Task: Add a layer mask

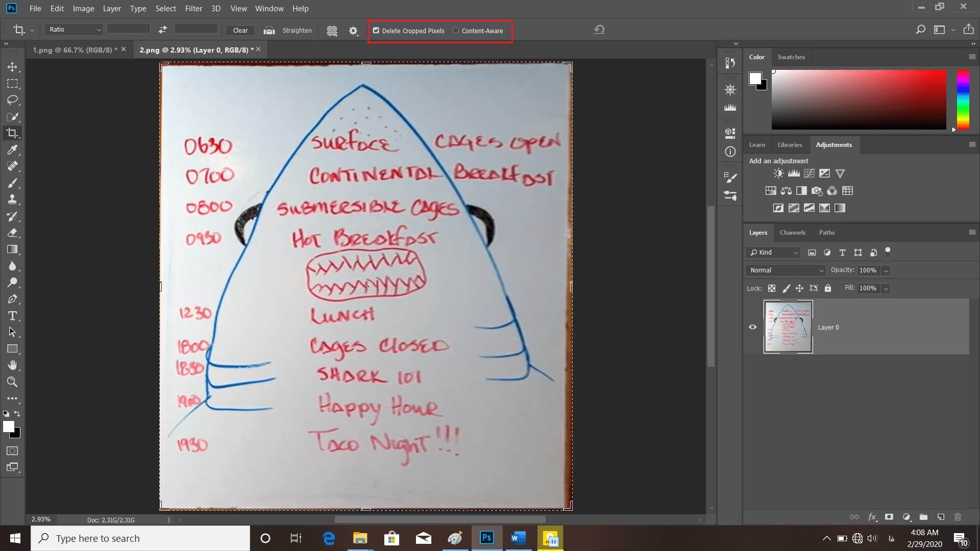Action: [889, 517]
